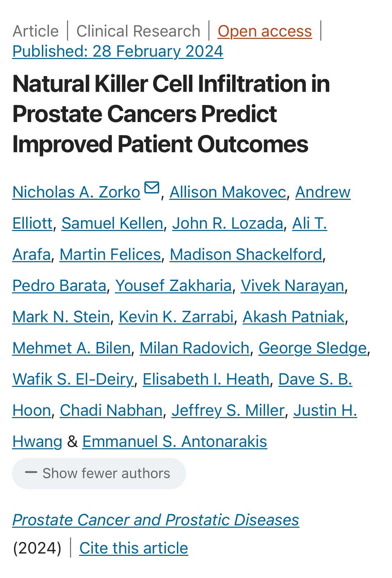The width and height of the screenshot is (392, 578).
Task: Open Prostate Cancer and Prostatic Diseases journal link
Action: click(156, 520)
